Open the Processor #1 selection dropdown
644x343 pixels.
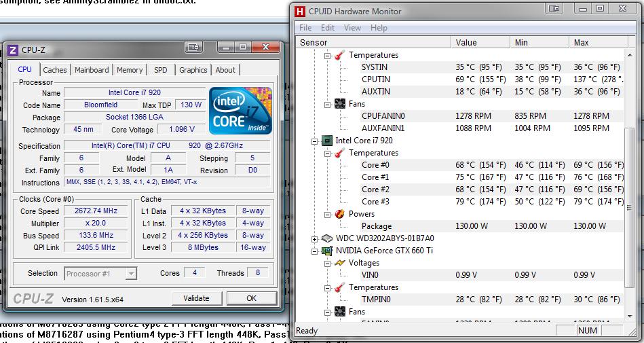click(131, 274)
